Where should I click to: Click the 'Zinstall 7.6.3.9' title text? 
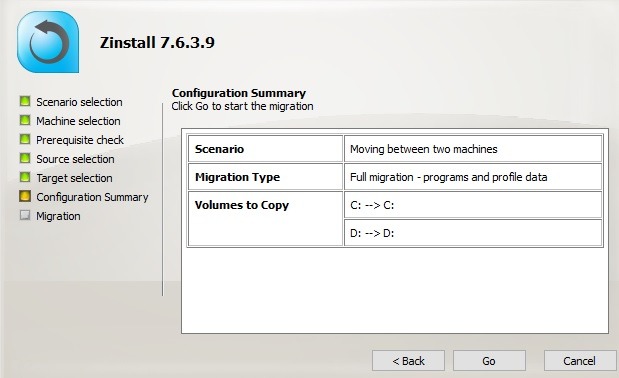(157, 43)
